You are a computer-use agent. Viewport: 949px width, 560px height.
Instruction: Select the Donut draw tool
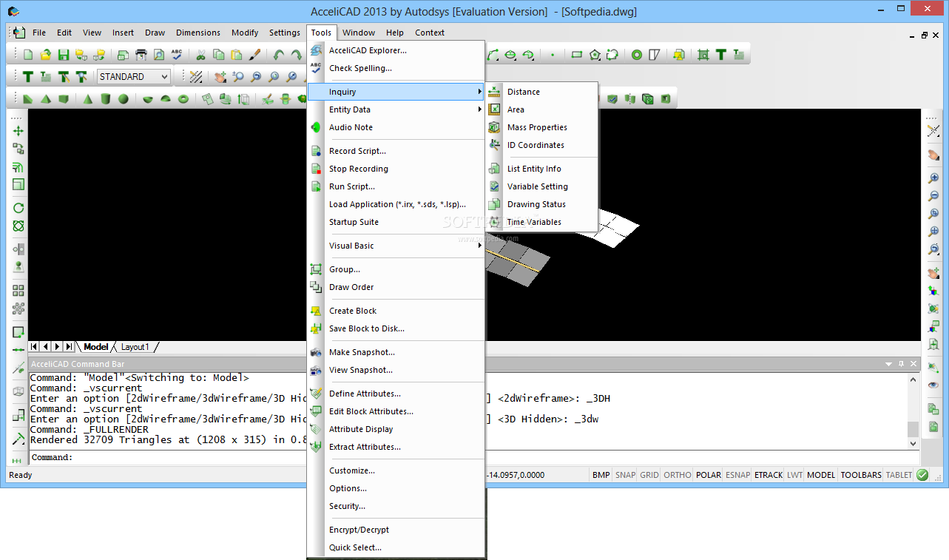pyautogui.click(x=636, y=55)
